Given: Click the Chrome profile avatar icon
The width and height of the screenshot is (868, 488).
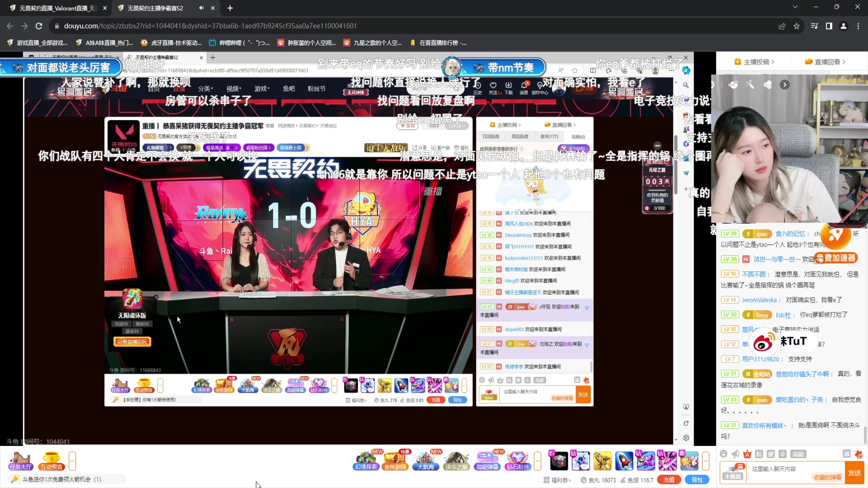Looking at the screenshot, I should [x=844, y=26].
